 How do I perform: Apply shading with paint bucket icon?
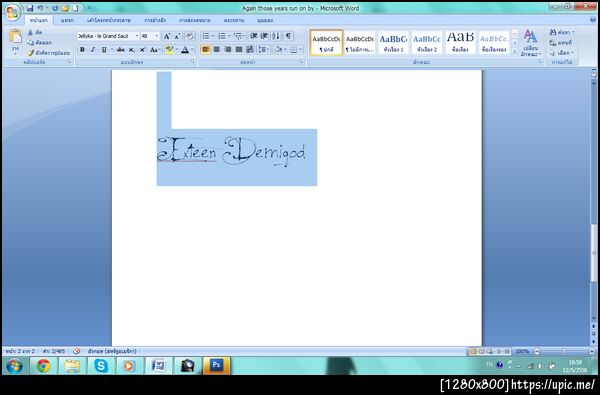click(279, 50)
